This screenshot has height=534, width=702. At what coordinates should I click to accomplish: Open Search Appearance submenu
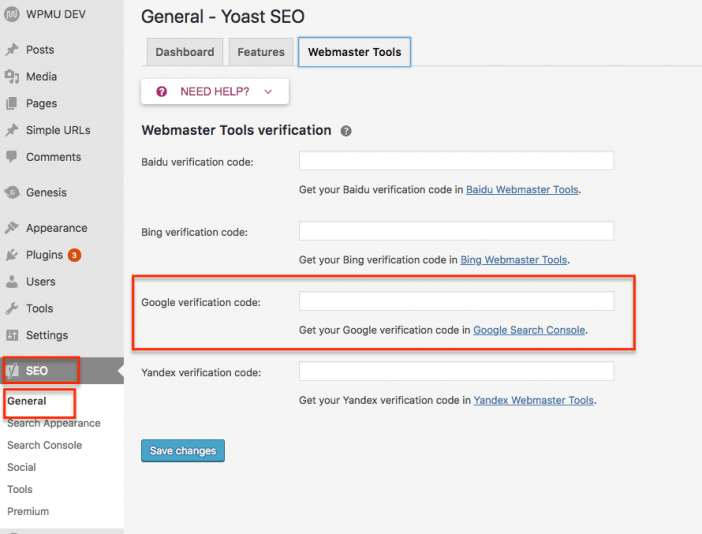(x=54, y=423)
